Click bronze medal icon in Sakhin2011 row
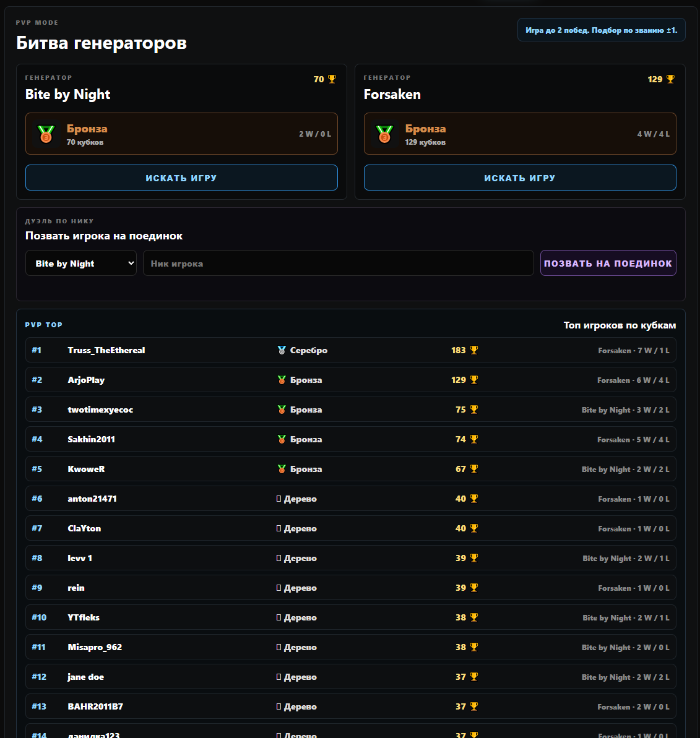The image size is (700, 738). point(282,439)
